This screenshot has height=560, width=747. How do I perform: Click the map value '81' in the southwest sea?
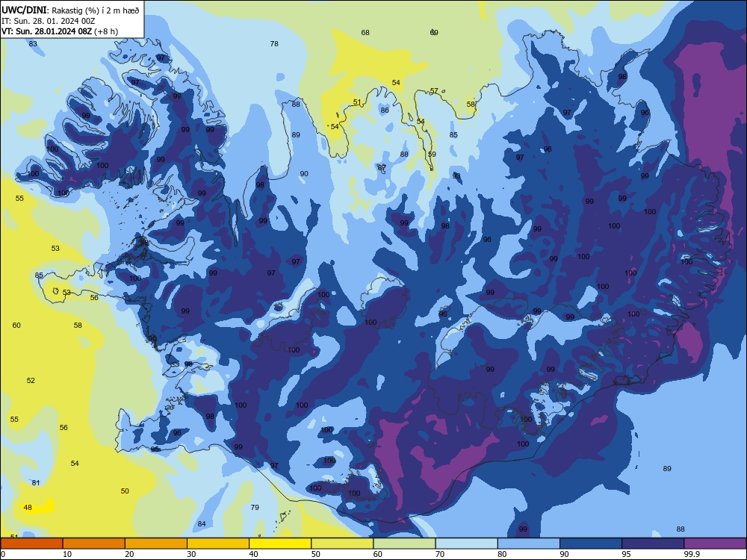point(36,483)
